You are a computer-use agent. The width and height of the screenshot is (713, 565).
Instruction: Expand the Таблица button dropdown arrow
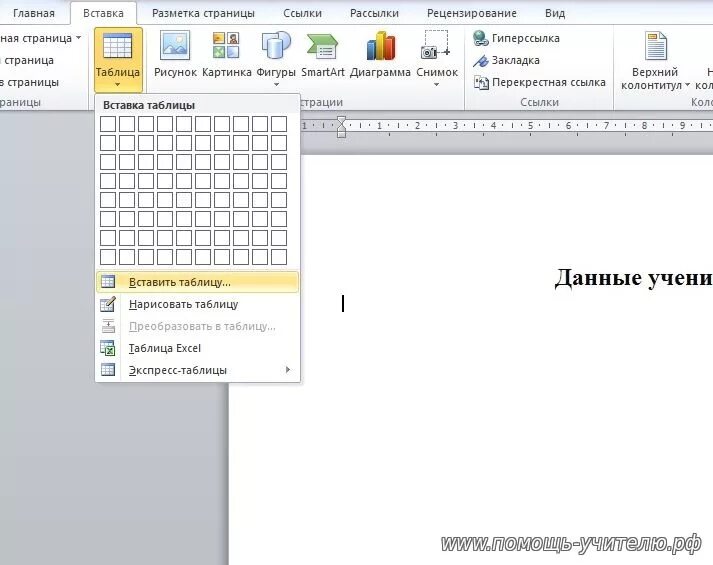[118, 85]
